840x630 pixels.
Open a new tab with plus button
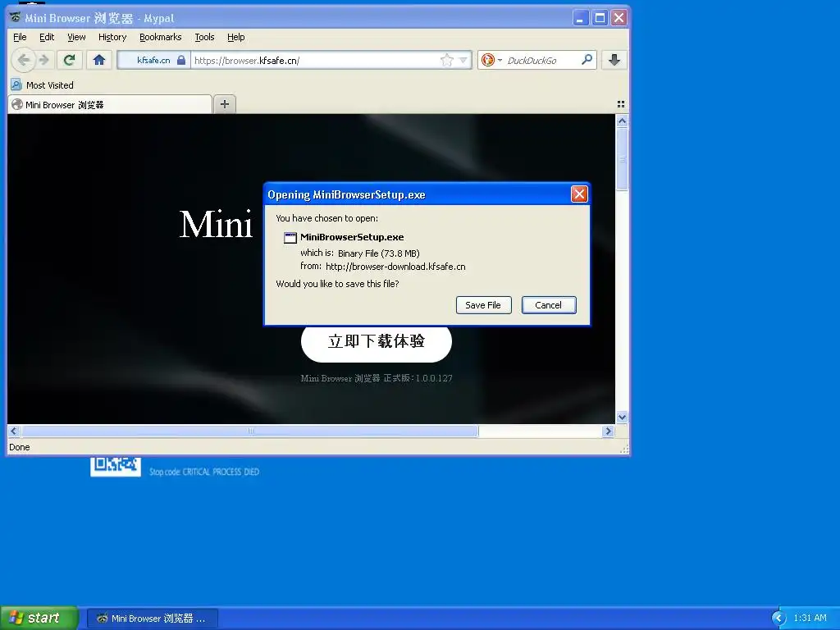click(225, 104)
